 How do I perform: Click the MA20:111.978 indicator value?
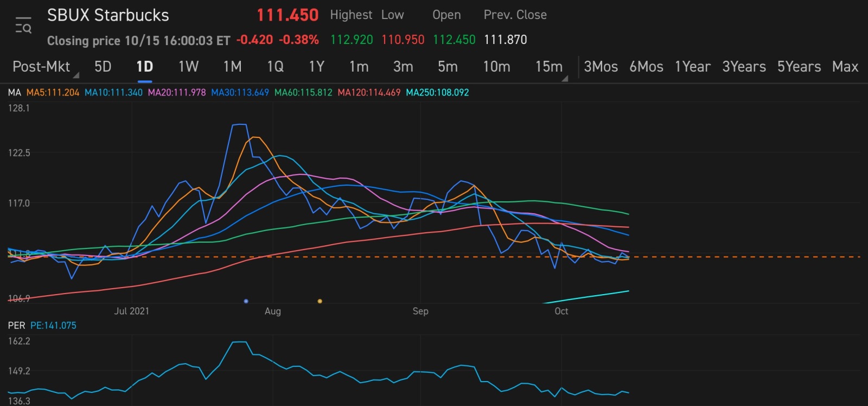(177, 92)
